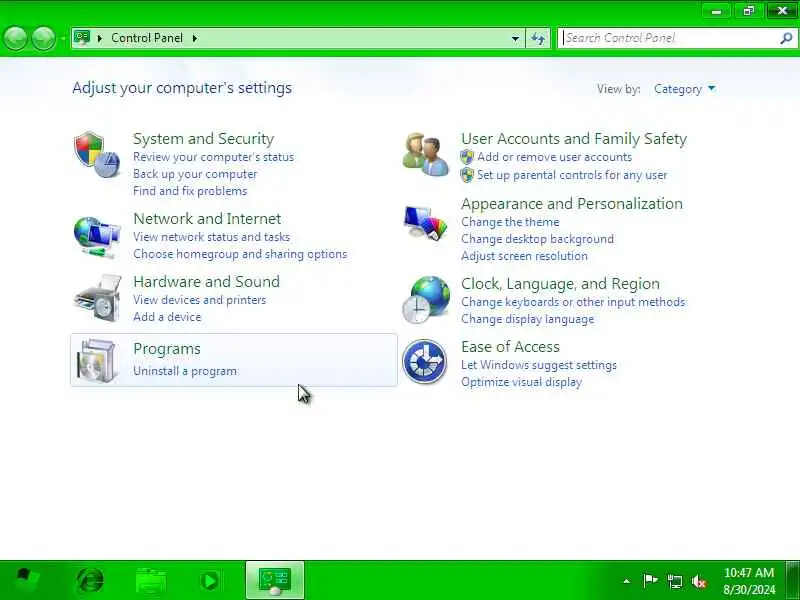
Task: Click Add a device link
Action: 167,317
